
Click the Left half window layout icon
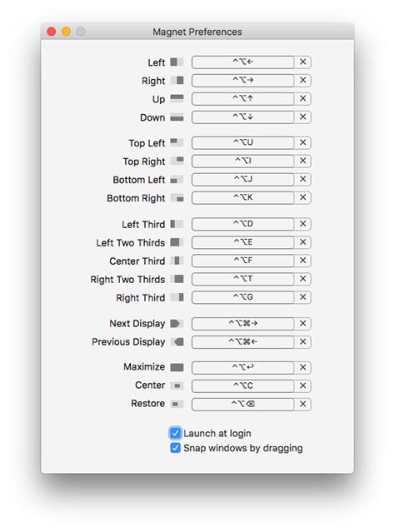[177, 62]
